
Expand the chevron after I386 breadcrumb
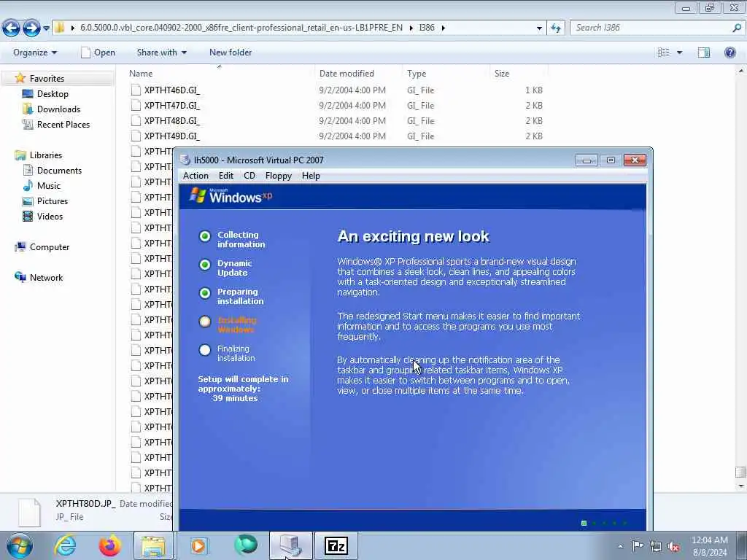[x=443, y=28]
